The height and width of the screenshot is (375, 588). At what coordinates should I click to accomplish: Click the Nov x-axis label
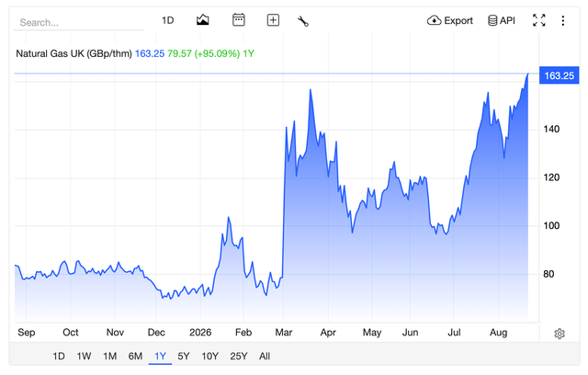click(115, 332)
